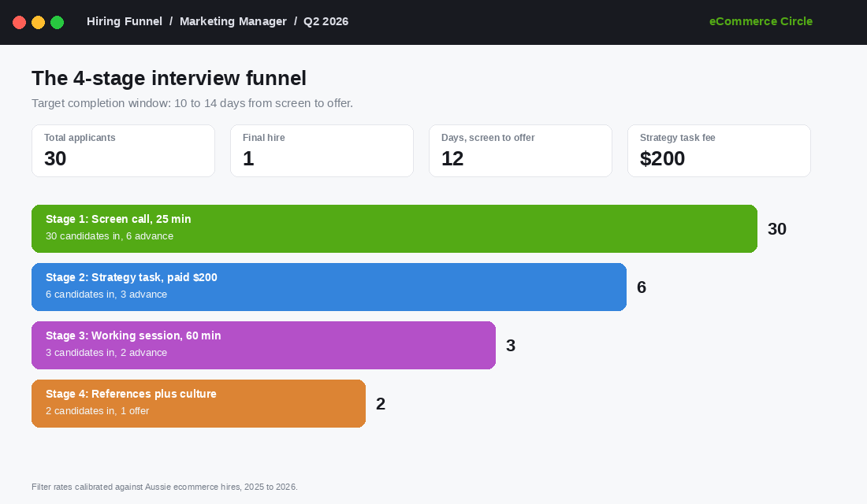The image size is (867, 504).
Task: Click '30 candidates in, 6 advance' text
Action: 110,236
